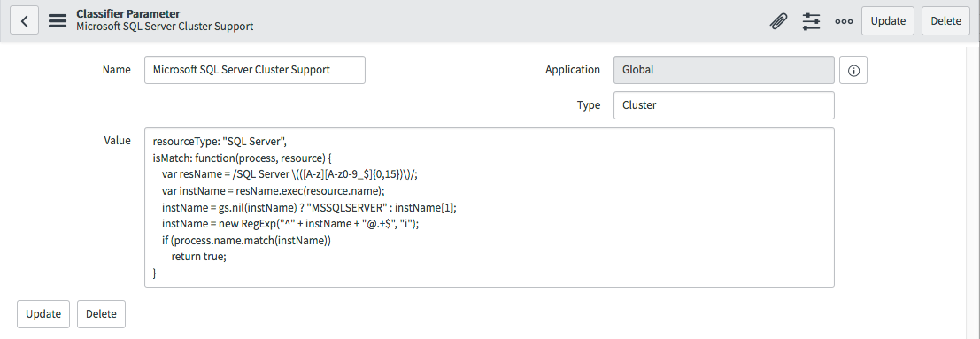
Task: Open more options ellipsis in header
Action: point(844,21)
